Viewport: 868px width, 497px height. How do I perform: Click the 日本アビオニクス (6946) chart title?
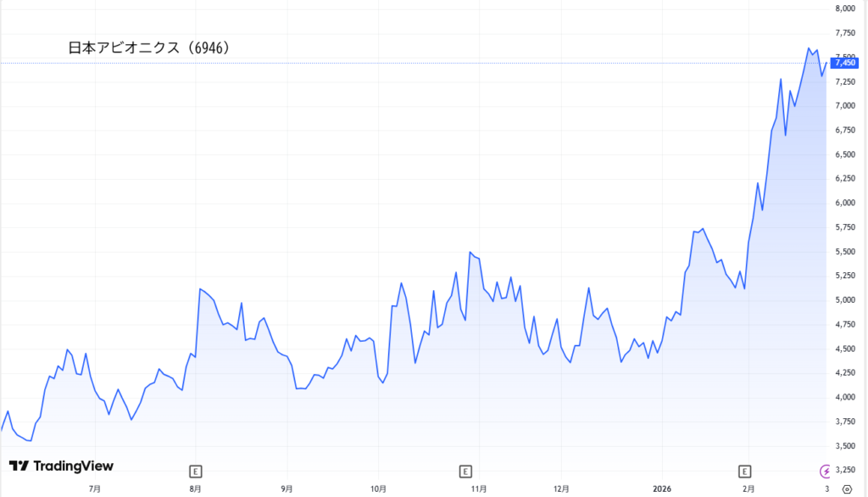149,48
